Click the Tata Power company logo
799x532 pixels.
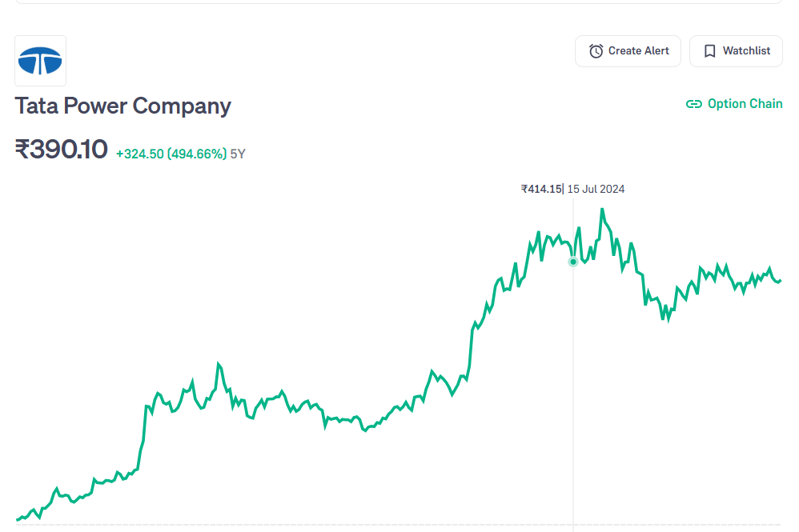tap(40, 61)
